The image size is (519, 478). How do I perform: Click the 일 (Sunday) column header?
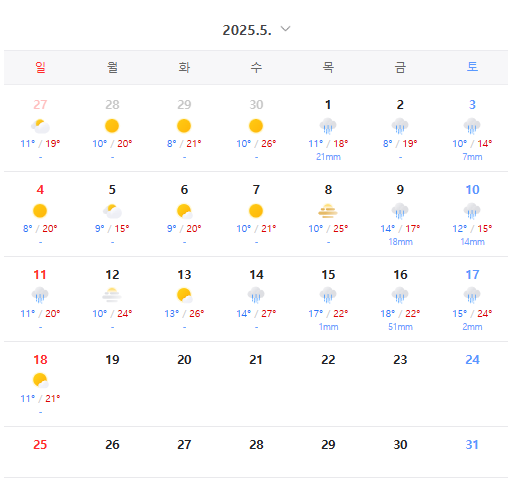(40, 67)
